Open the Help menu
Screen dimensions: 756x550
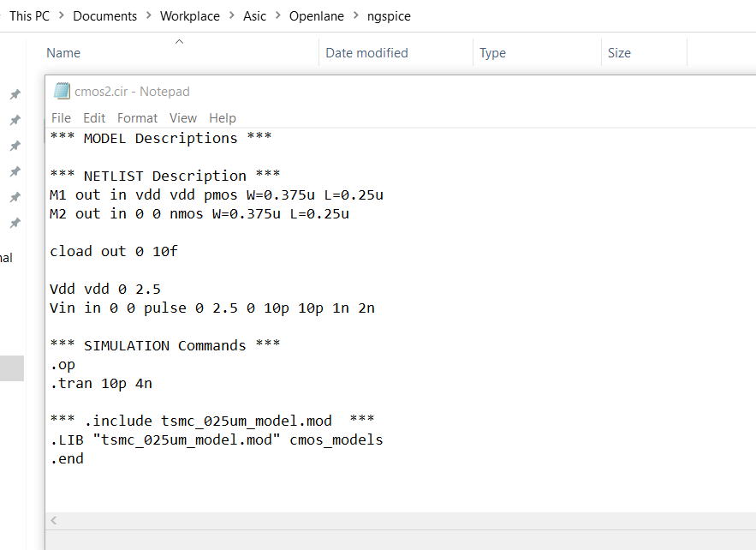(x=222, y=117)
